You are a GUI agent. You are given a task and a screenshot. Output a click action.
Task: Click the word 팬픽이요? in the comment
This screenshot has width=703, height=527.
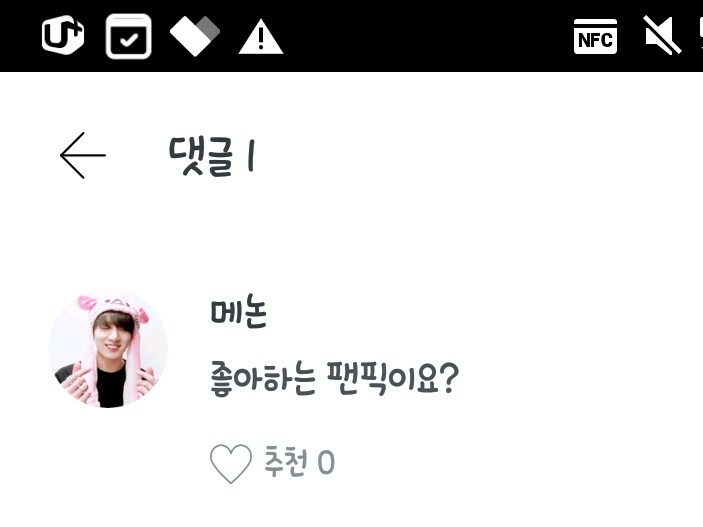click(x=393, y=378)
